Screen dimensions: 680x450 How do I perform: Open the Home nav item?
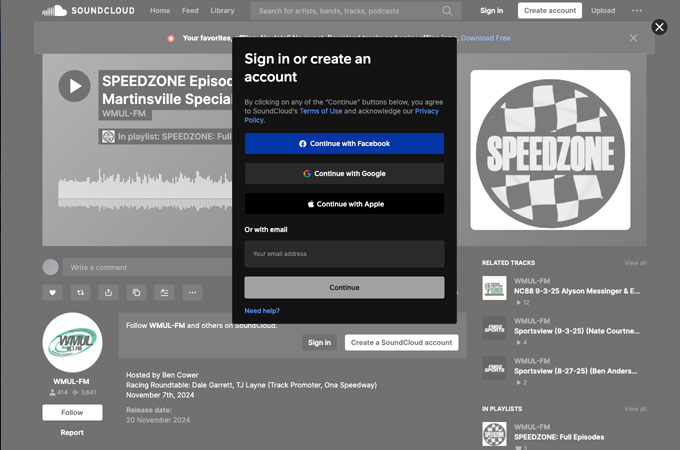(x=160, y=10)
